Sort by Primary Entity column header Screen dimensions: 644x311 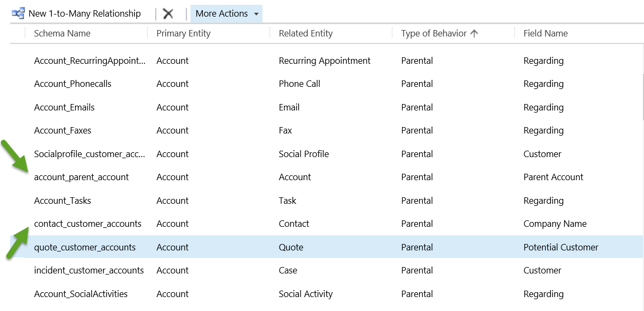pyautogui.click(x=184, y=33)
